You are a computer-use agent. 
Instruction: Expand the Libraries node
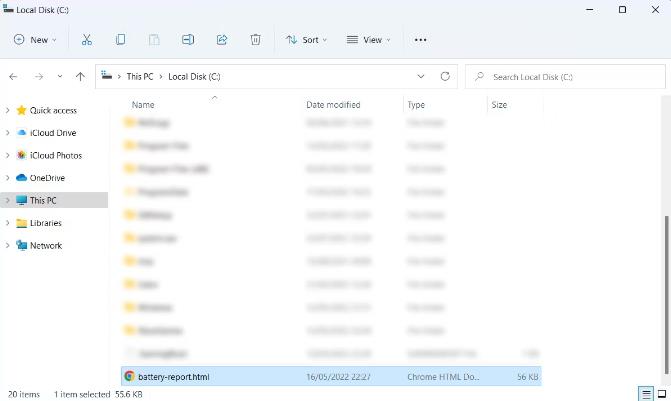pyautogui.click(x=7, y=223)
